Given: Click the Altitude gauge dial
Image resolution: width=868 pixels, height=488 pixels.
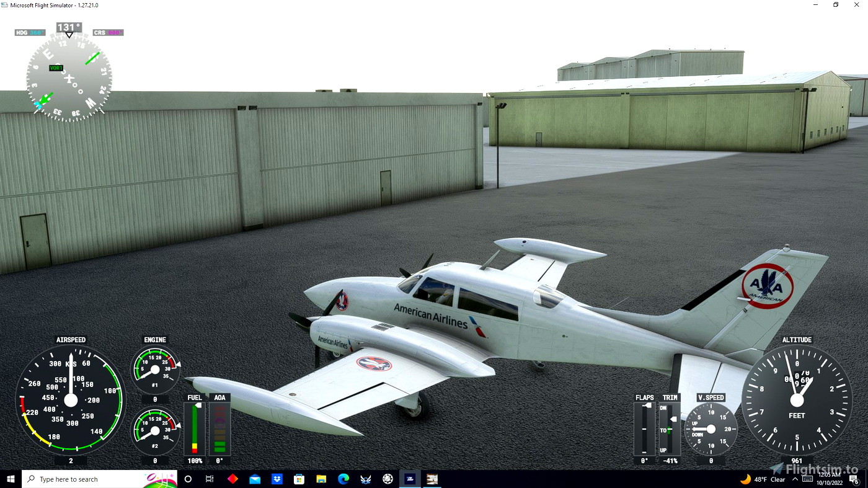Looking at the screenshot, I should tap(797, 400).
